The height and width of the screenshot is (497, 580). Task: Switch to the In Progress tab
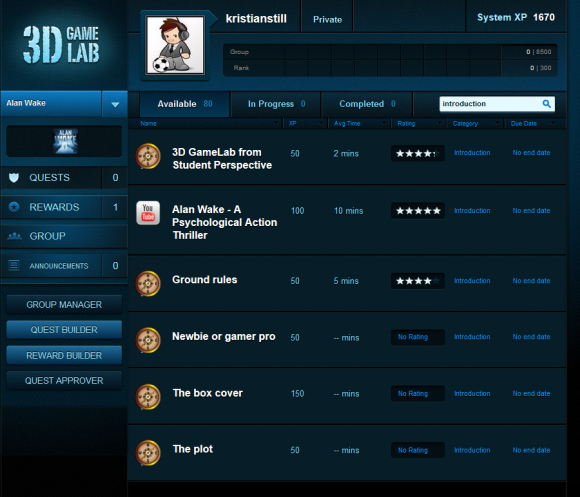click(276, 104)
